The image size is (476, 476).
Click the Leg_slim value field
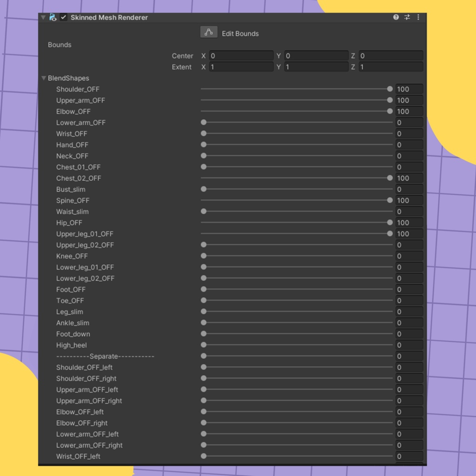pos(409,312)
